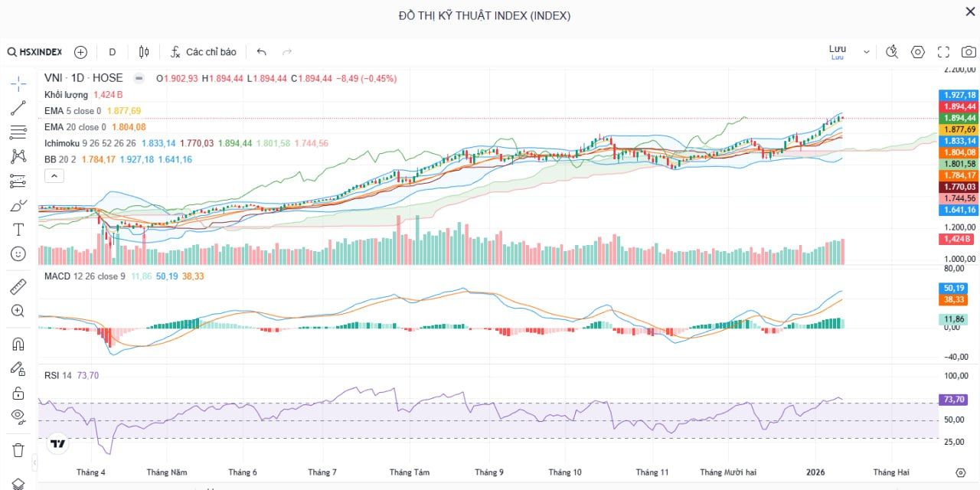Collapse the indicator legend with the arrow
This screenshot has height=490, width=980.
pos(54,175)
